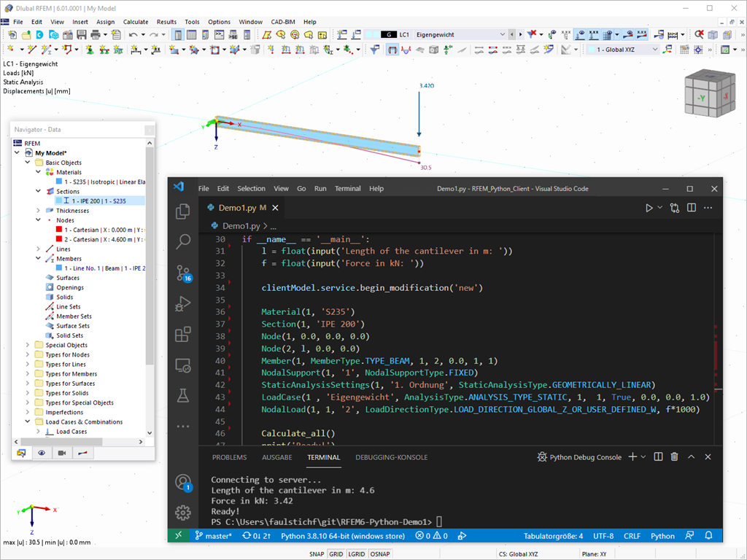Screen dimensions: 747x560
Task: Toggle GRID in the status bar
Action: coord(336,553)
